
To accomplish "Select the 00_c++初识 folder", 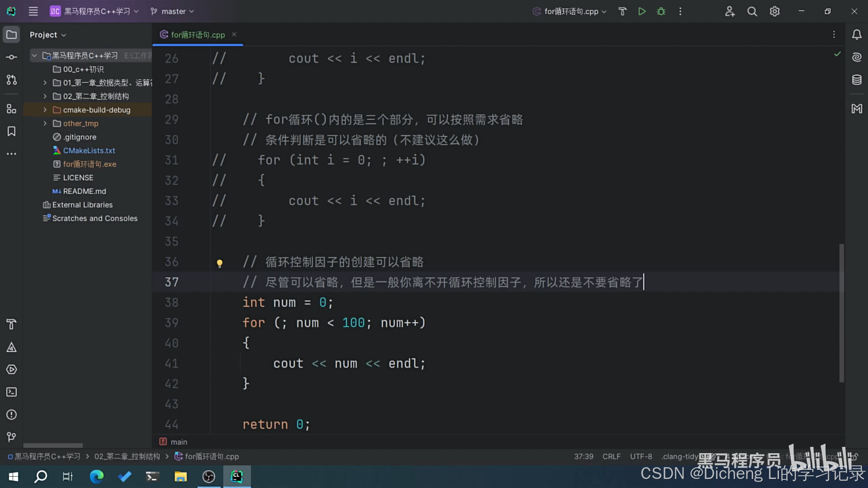I will (78, 69).
